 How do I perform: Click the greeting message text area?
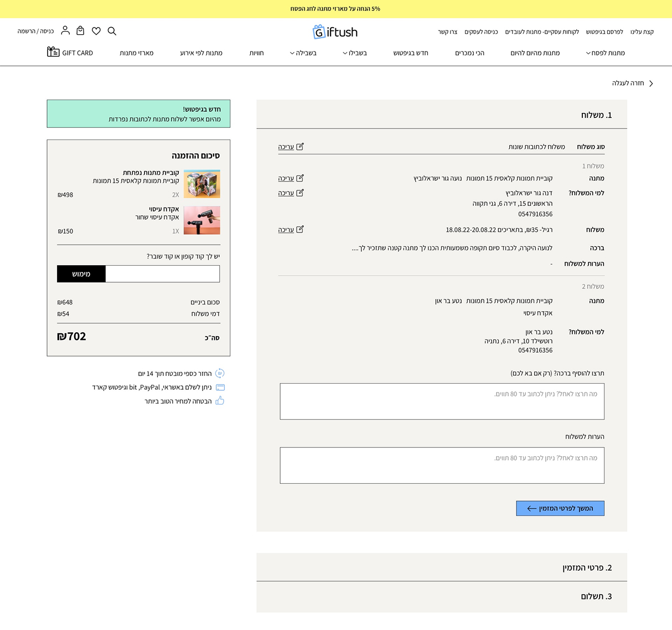point(442,401)
